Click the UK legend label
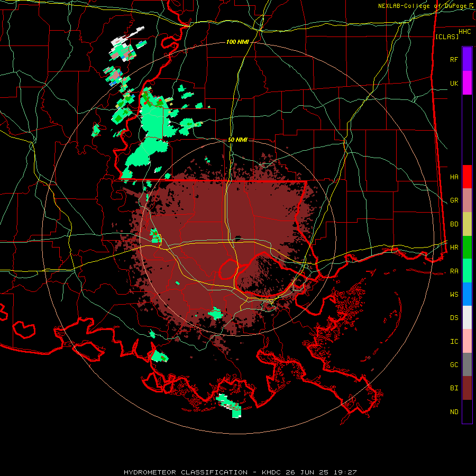Screen dimensions: 476x476 454,84
